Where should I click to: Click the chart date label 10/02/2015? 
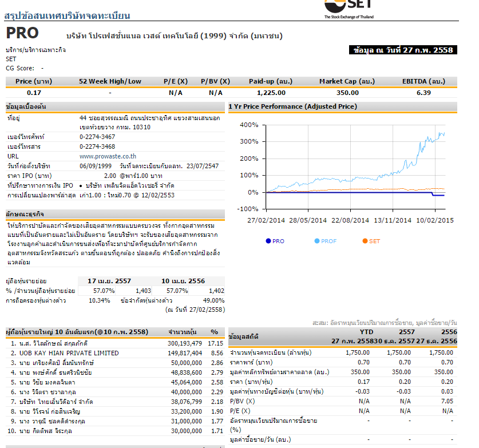435,220
